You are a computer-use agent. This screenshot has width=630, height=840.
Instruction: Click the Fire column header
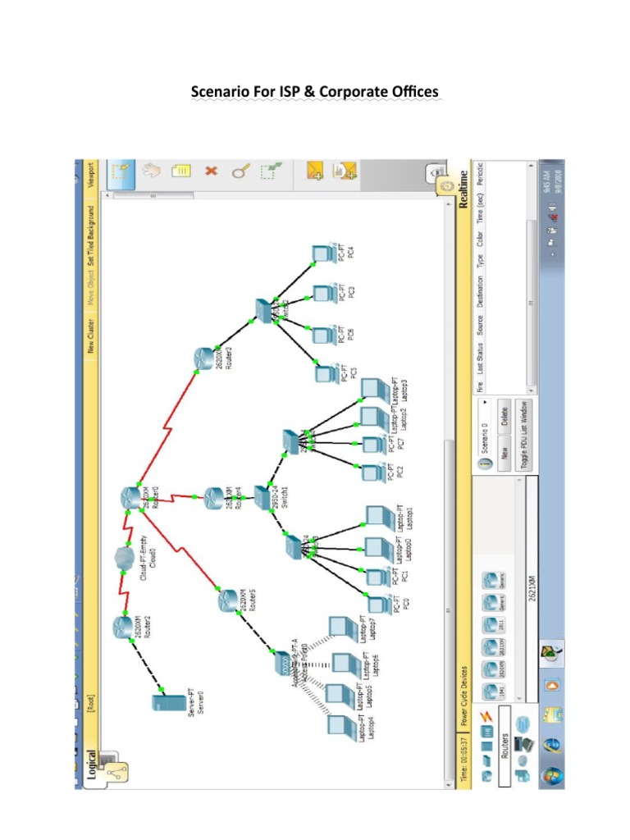click(480, 386)
